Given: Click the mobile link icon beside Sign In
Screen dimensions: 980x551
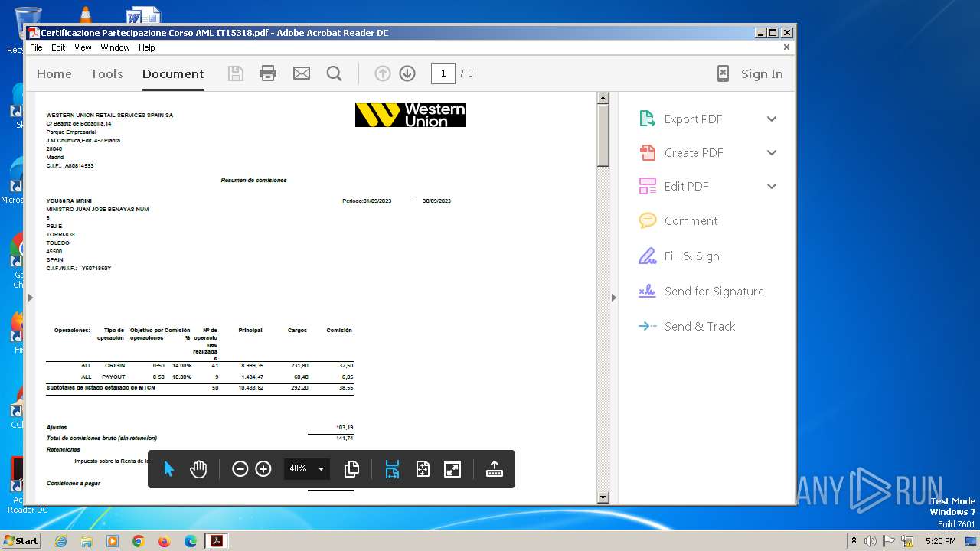Looking at the screenshot, I should 723,73.
